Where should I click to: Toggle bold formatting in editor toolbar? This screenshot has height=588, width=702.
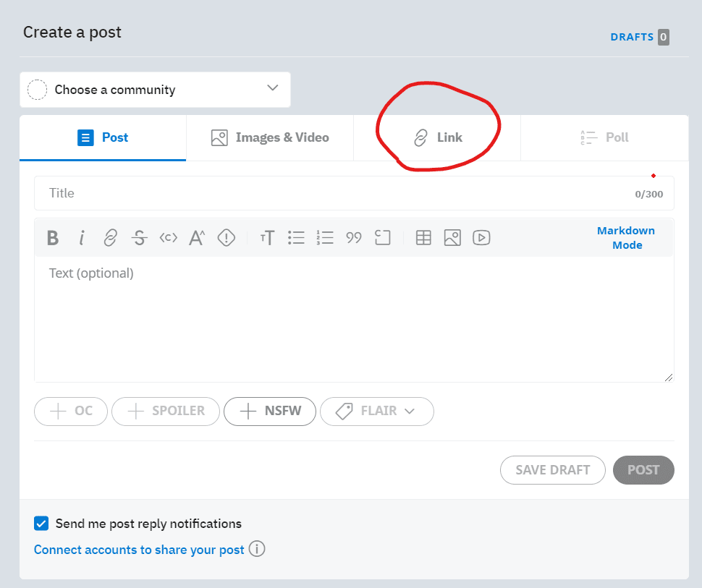[52, 238]
